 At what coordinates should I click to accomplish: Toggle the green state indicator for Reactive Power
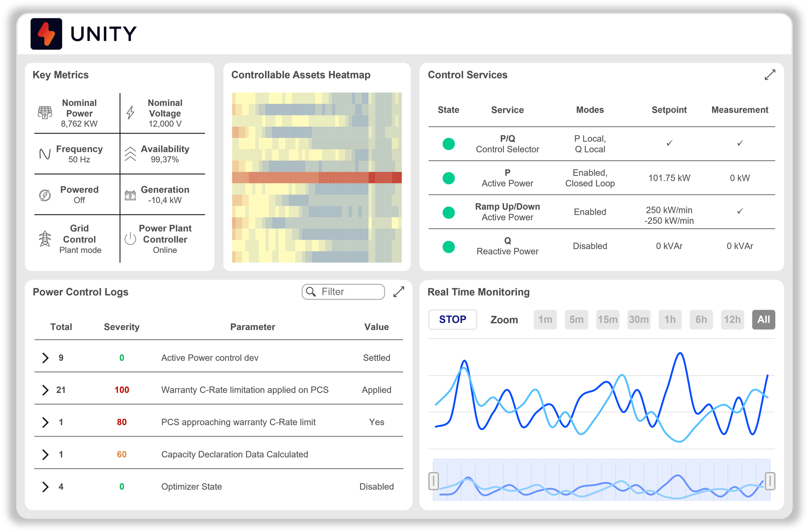pos(449,246)
